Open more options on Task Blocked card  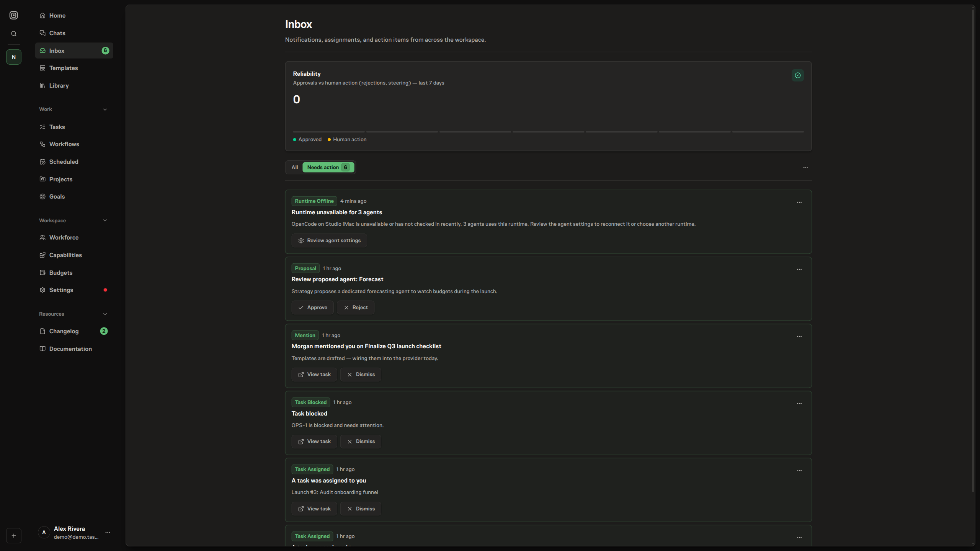point(799,403)
